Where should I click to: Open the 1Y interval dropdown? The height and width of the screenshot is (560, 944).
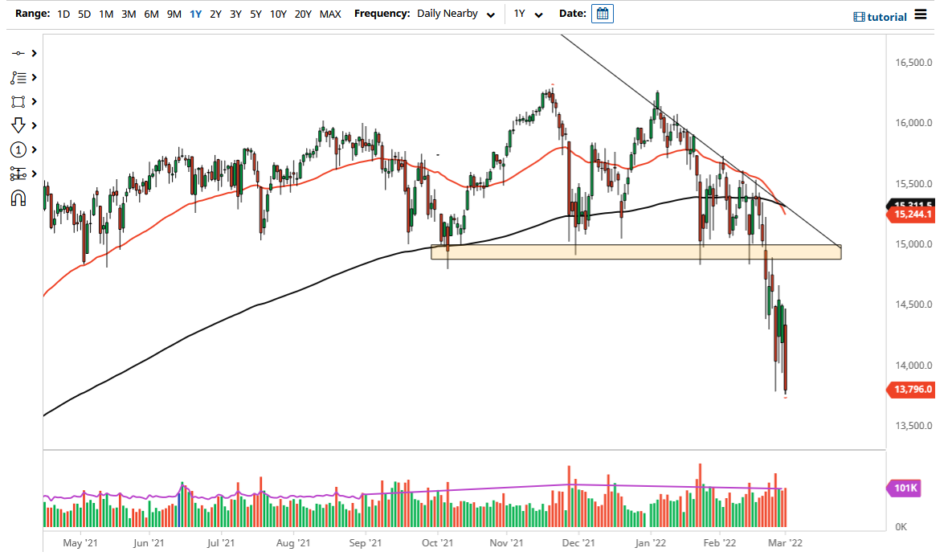pyautogui.click(x=526, y=14)
